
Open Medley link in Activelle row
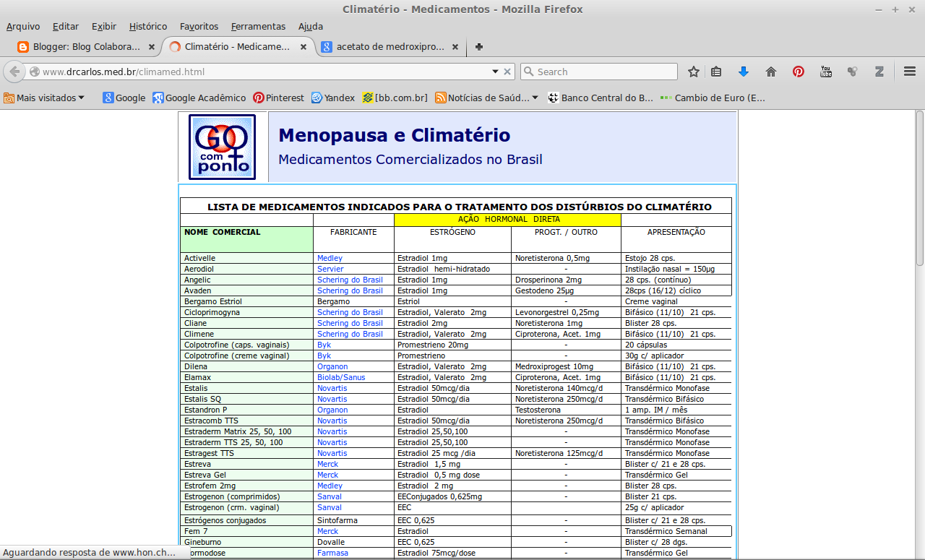pos(330,258)
